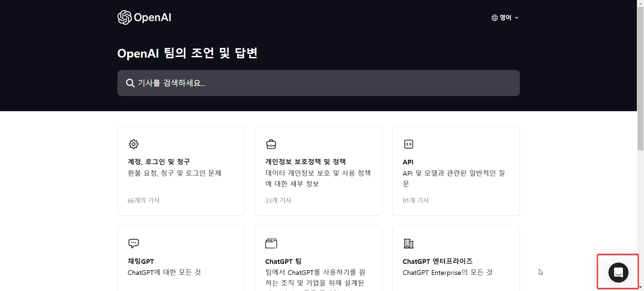Screen dimensions: 644x291
Task: Open the 영어 language dropdown
Action: click(505, 18)
